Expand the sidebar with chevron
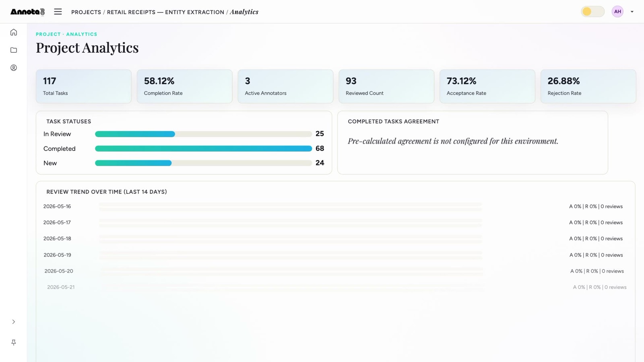Screen dimensions: 644x362 tap(14, 322)
